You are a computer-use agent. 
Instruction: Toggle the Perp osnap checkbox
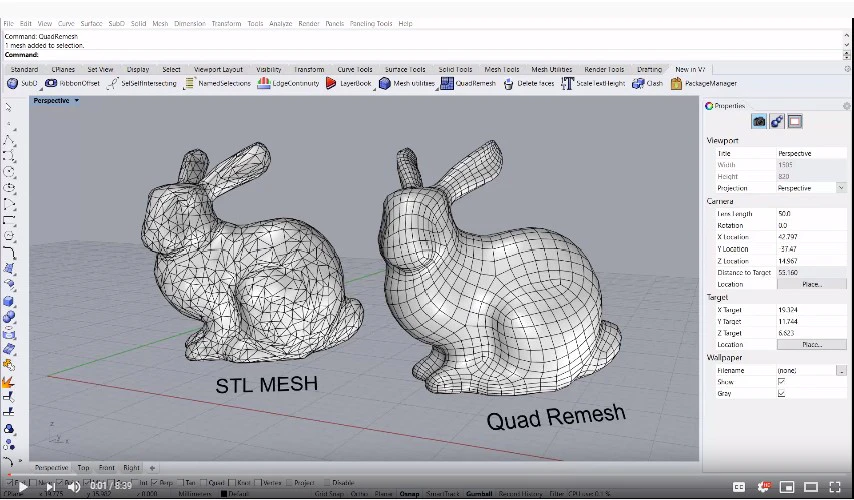pyautogui.click(x=155, y=483)
